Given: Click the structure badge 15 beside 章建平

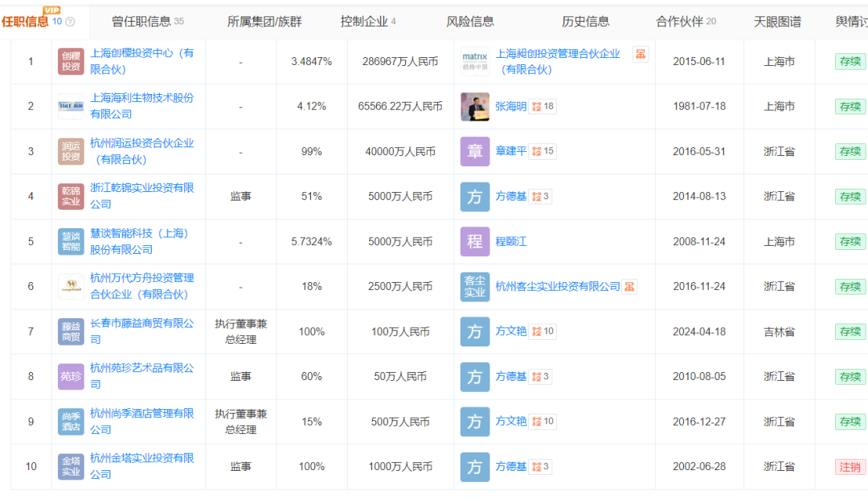Looking at the screenshot, I should coord(542,151).
